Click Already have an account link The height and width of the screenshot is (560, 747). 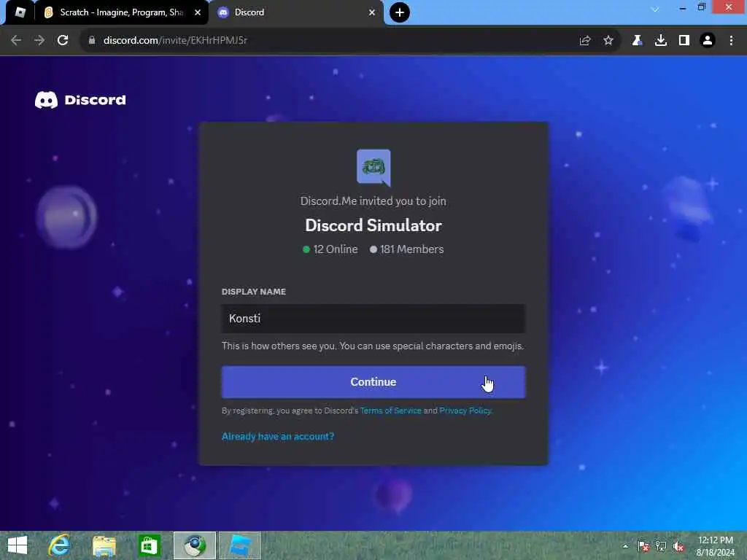pyautogui.click(x=278, y=436)
